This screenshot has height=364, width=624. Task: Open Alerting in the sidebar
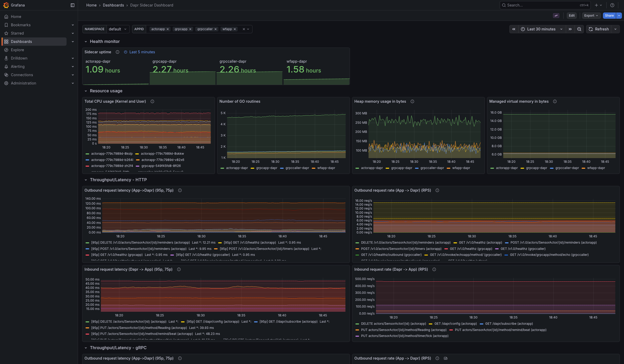point(18,67)
